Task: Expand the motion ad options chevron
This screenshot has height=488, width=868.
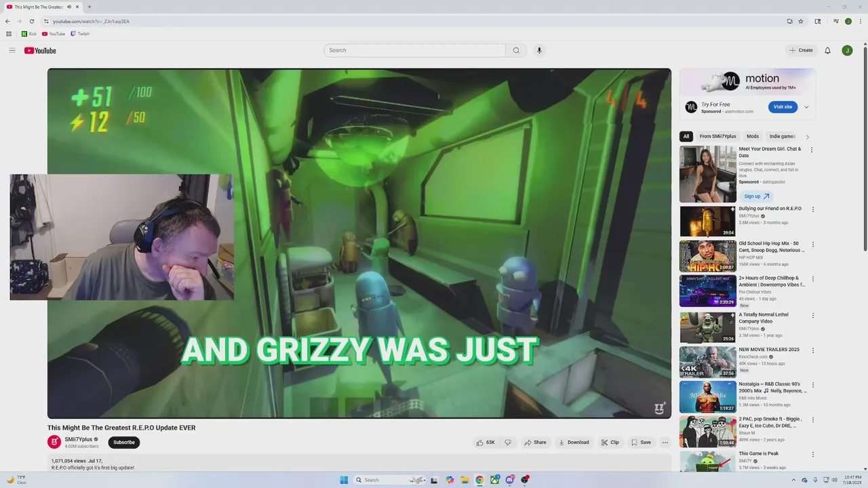Action: click(806, 107)
